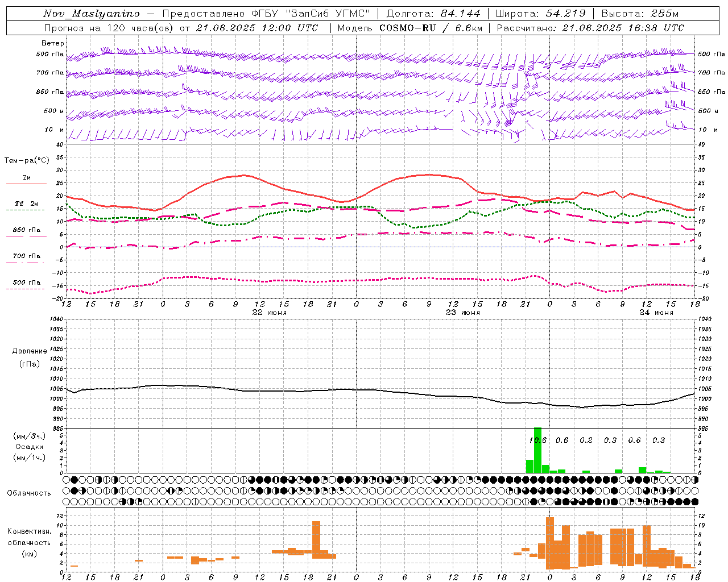Click the 10.6 precipitation total value
The height and width of the screenshot is (582, 728).
coord(537,440)
